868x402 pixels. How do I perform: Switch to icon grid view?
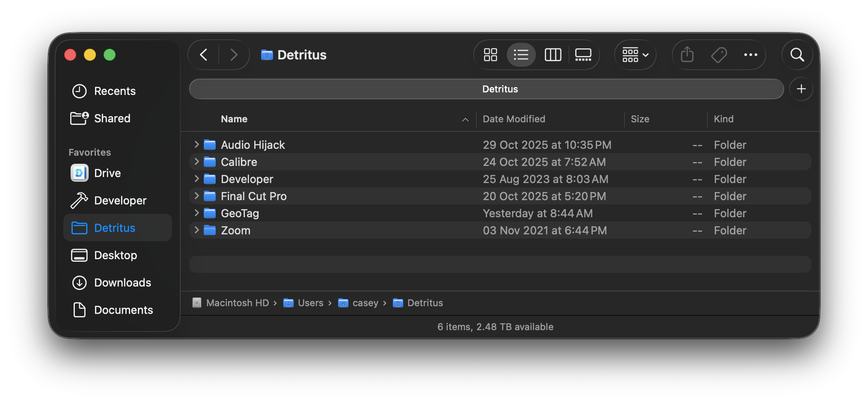click(x=490, y=55)
